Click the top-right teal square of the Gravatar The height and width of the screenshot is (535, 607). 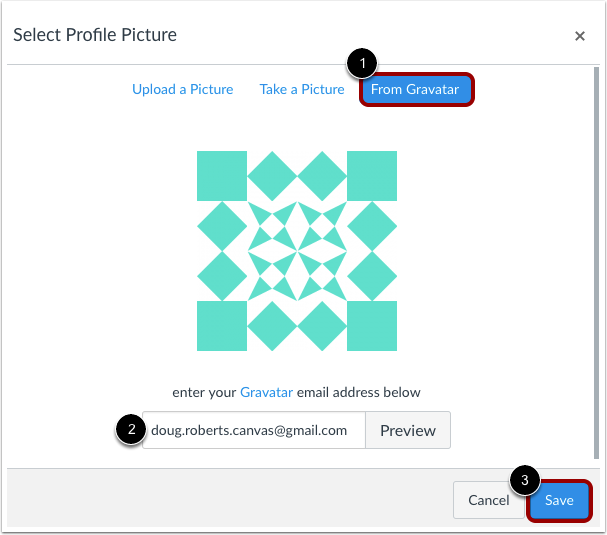coord(372,176)
